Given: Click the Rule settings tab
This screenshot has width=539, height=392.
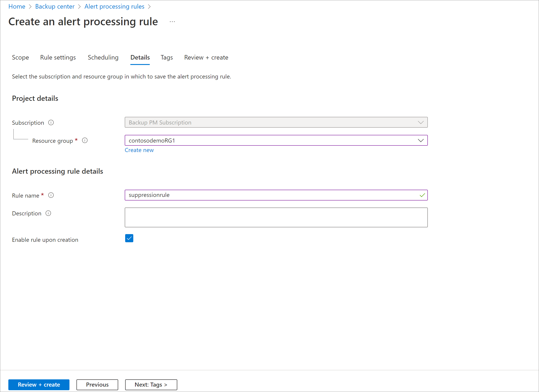Looking at the screenshot, I should [57, 57].
